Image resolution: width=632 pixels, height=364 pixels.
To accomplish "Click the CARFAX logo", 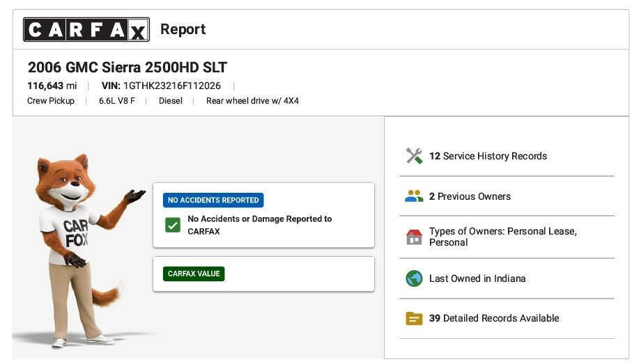I will (86, 29).
